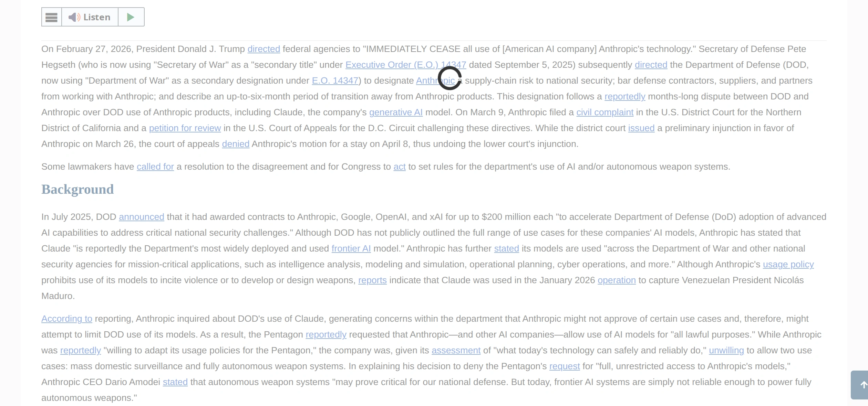Image resolution: width=868 pixels, height=406 pixels.
Task: Open the 'unwilling' link
Action: click(x=726, y=350)
